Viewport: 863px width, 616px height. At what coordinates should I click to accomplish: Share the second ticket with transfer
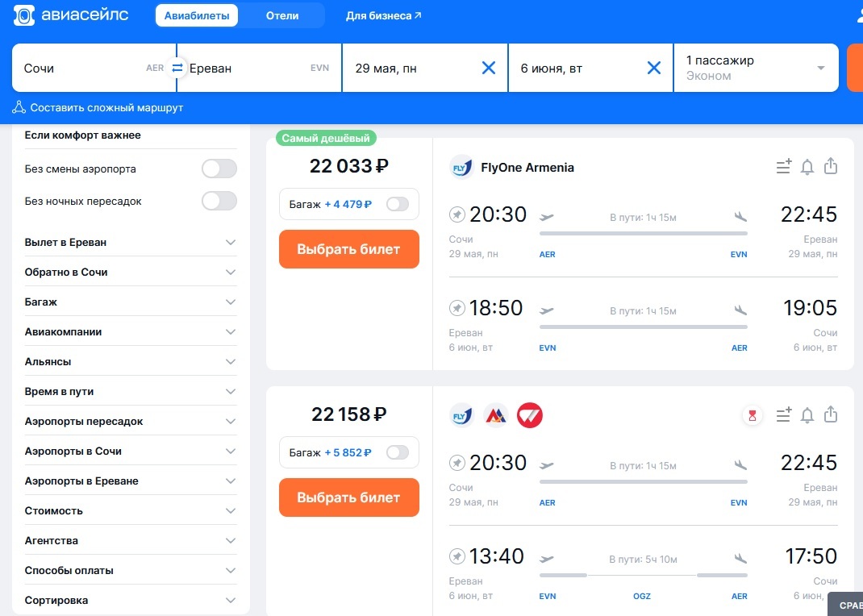pos(831,414)
